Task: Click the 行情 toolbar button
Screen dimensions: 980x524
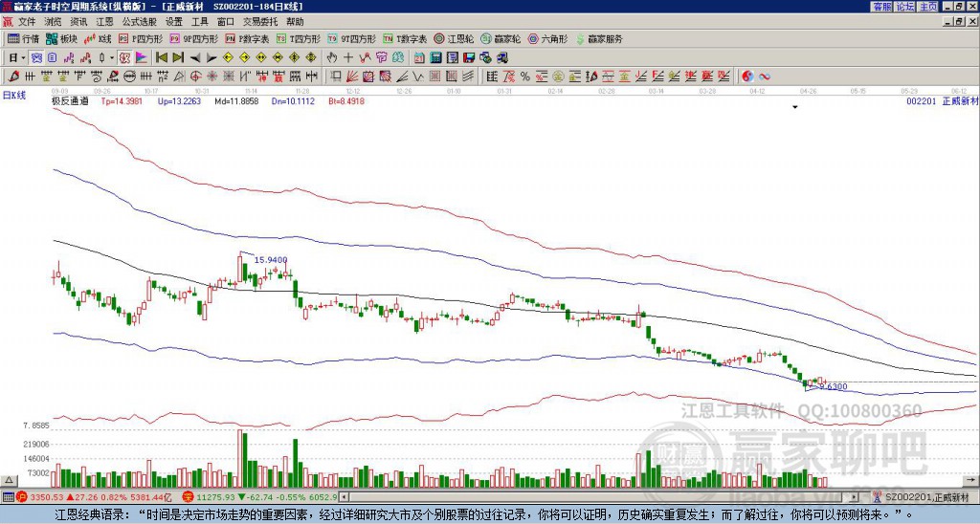Action: pos(24,38)
